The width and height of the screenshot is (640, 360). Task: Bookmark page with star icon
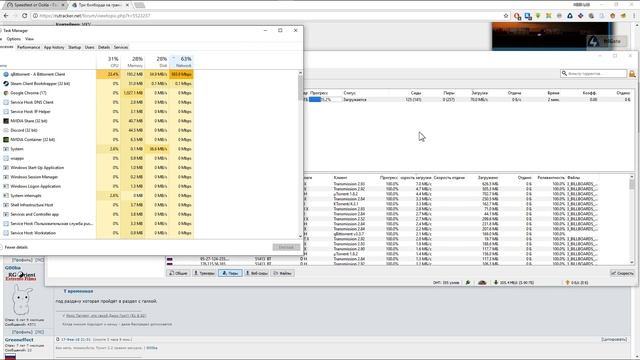[x=506, y=16]
